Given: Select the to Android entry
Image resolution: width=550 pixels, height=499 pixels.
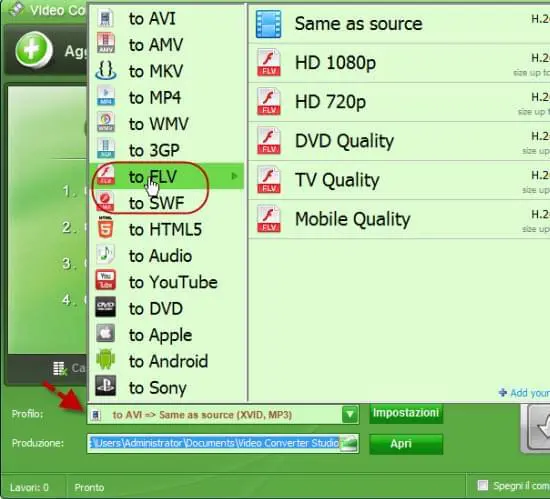Looking at the screenshot, I should pyautogui.click(x=167, y=361).
